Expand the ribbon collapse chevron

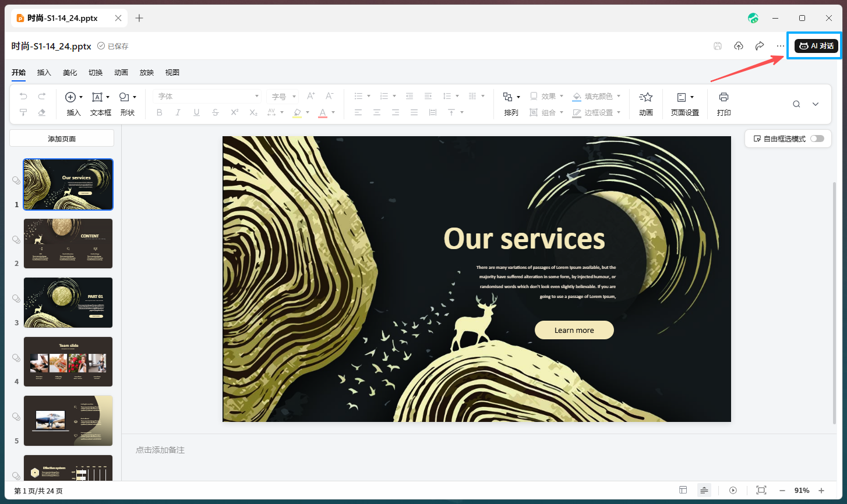click(x=816, y=104)
